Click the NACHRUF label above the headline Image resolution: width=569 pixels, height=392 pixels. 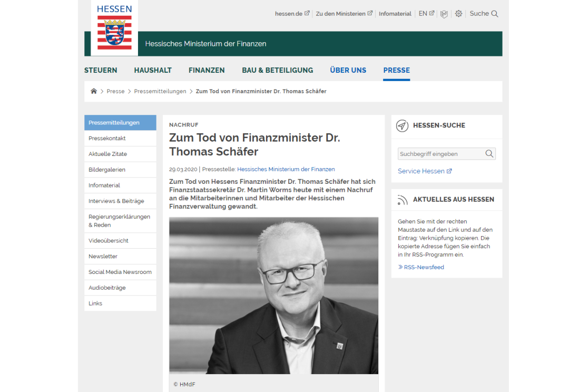tap(184, 125)
